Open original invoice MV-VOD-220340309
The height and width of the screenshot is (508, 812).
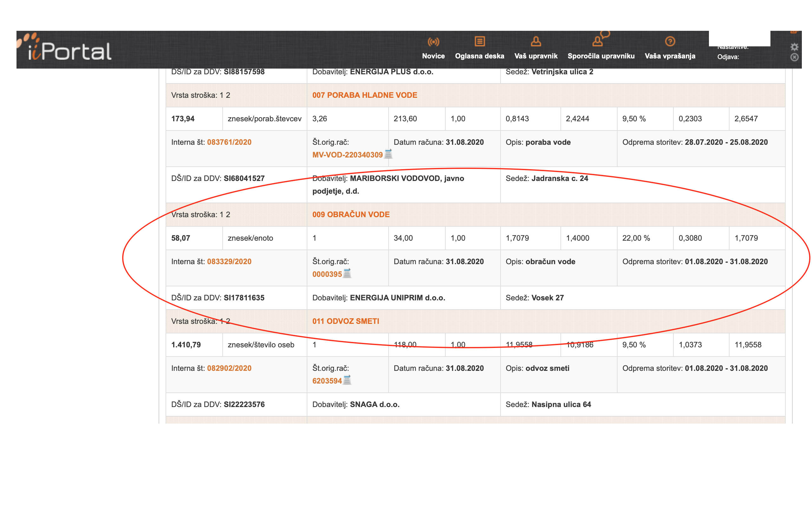tap(347, 155)
